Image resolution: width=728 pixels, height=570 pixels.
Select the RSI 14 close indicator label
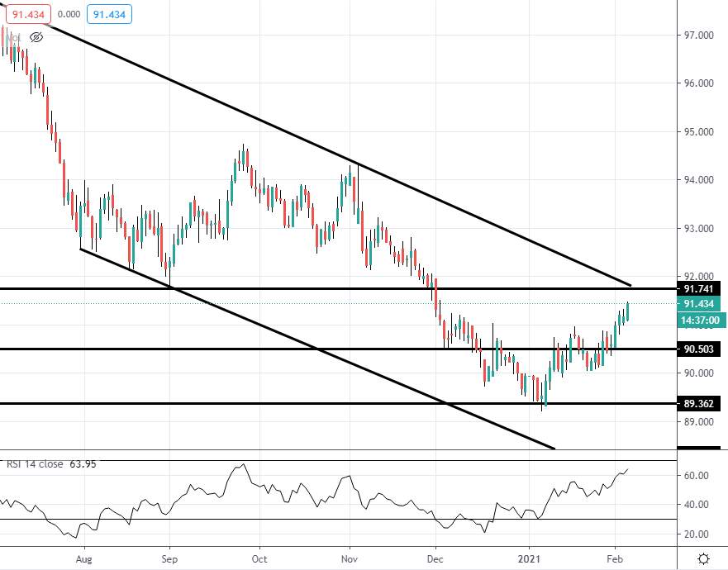click(35, 464)
